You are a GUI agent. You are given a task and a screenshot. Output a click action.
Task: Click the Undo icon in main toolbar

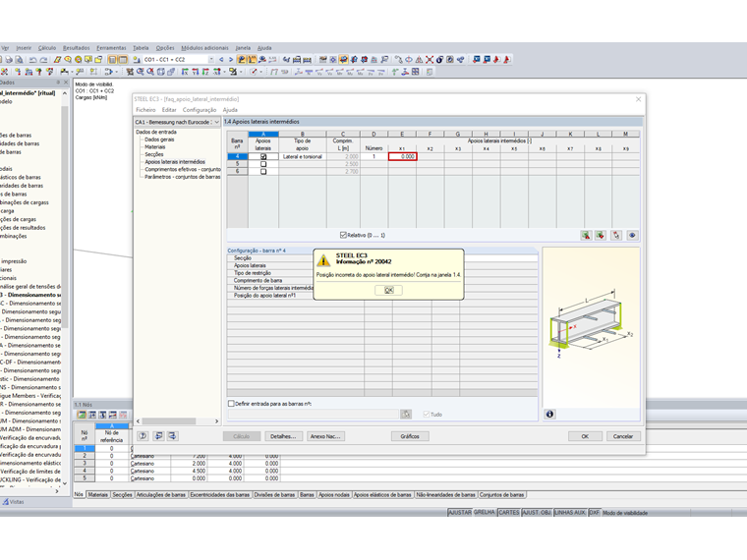(32, 60)
